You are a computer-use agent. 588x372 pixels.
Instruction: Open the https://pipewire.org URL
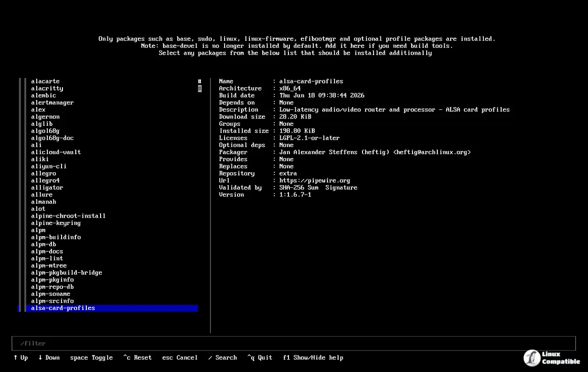[x=315, y=180]
